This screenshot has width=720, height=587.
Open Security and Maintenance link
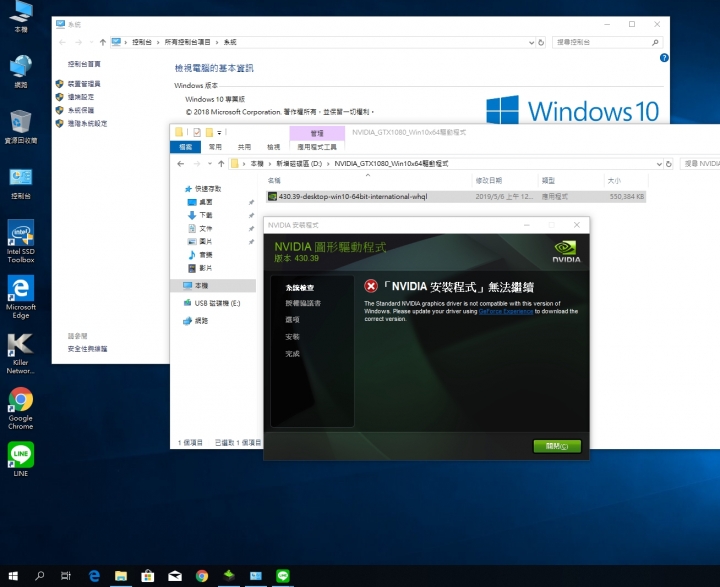(87, 349)
